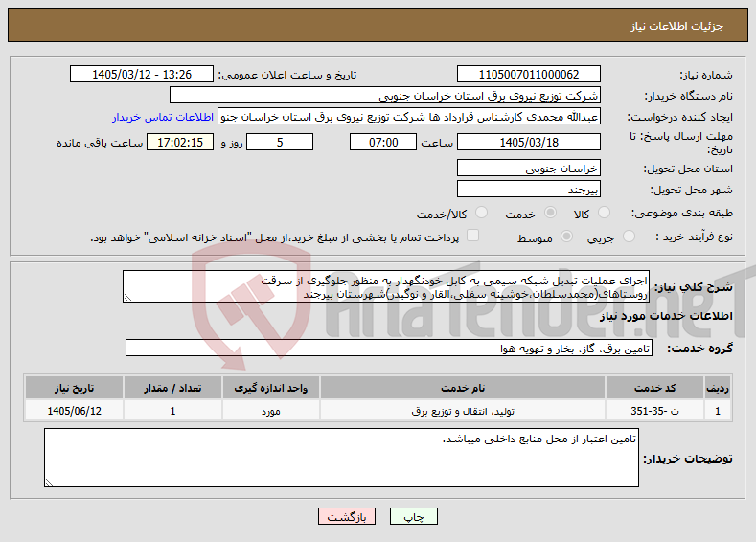Click the ردیف column header

tap(718, 388)
